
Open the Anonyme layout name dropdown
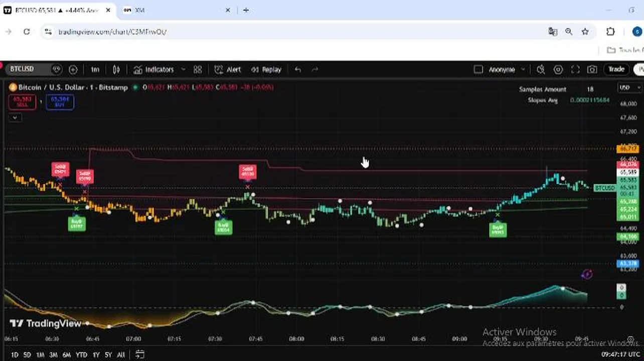coord(507,70)
